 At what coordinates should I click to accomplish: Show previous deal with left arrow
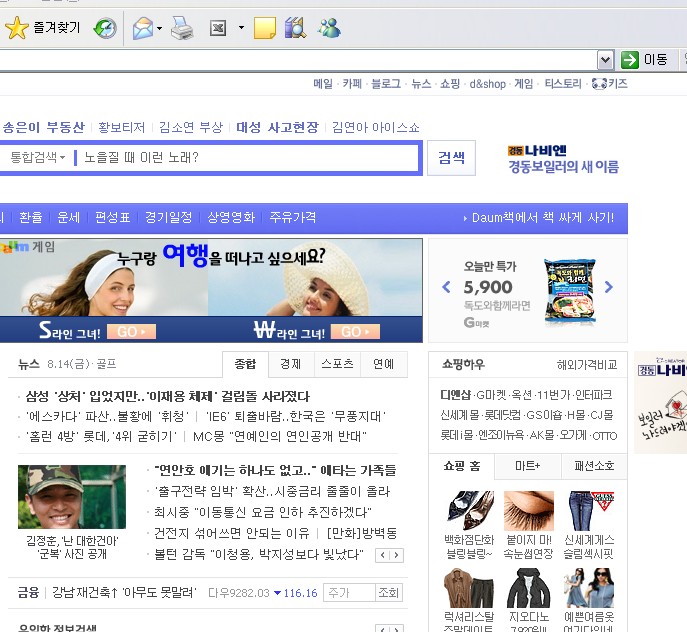446,287
